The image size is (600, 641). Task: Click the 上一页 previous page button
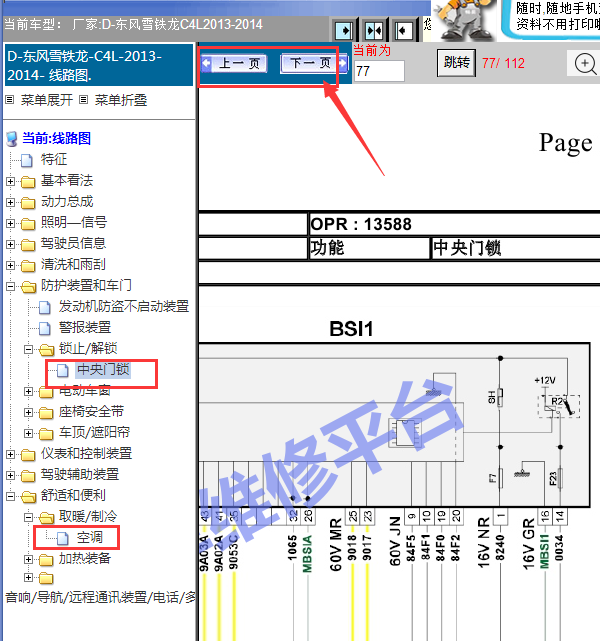click(x=234, y=63)
